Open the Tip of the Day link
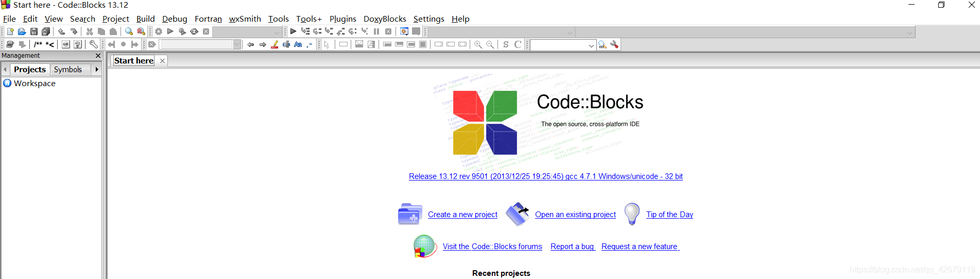This screenshot has height=279, width=980. tap(669, 215)
